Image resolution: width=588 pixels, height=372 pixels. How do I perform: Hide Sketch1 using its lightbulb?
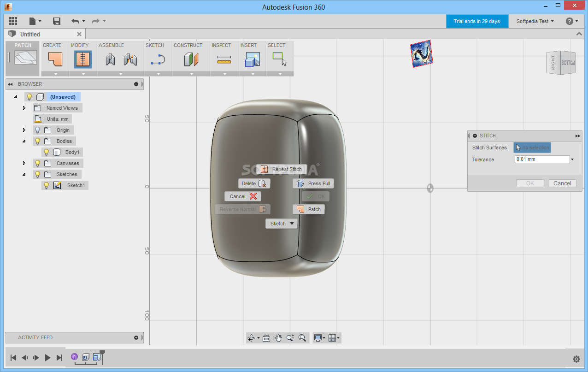pos(46,185)
